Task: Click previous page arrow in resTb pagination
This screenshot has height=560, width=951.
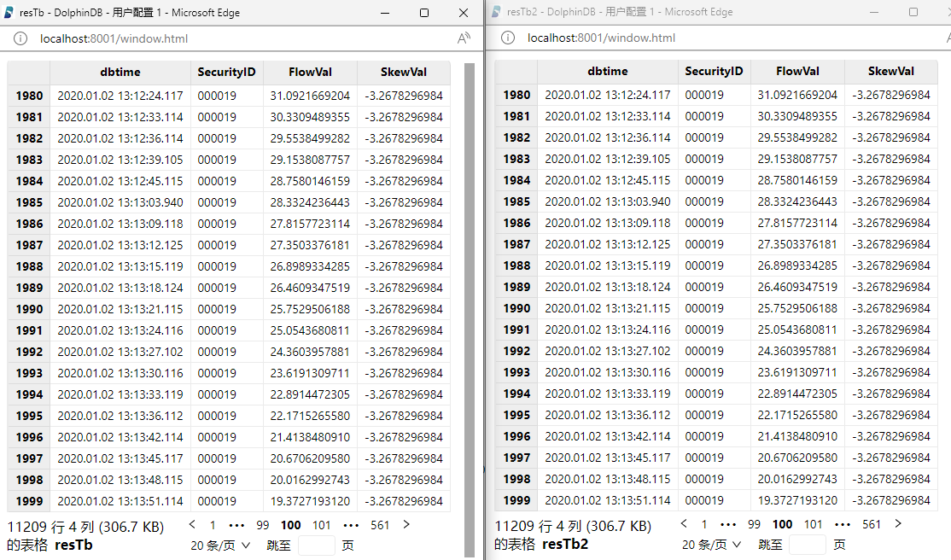Action: pyautogui.click(x=192, y=525)
